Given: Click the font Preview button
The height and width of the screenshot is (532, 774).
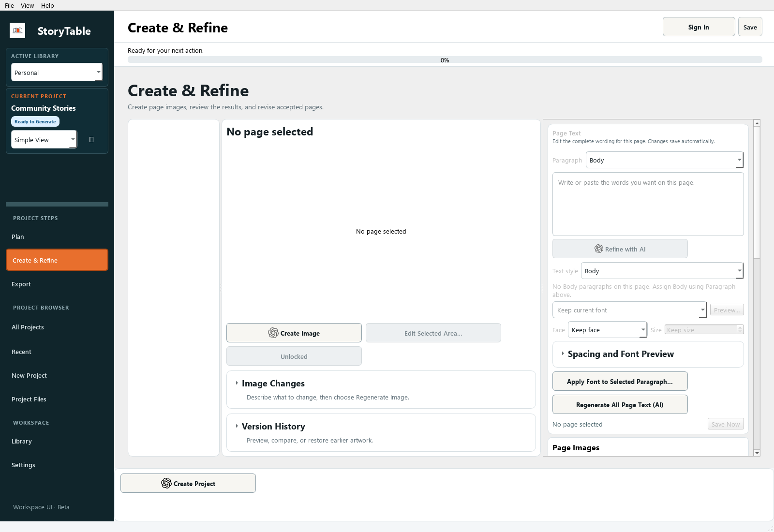Looking at the screenshot, I should [x=727, y=310].
